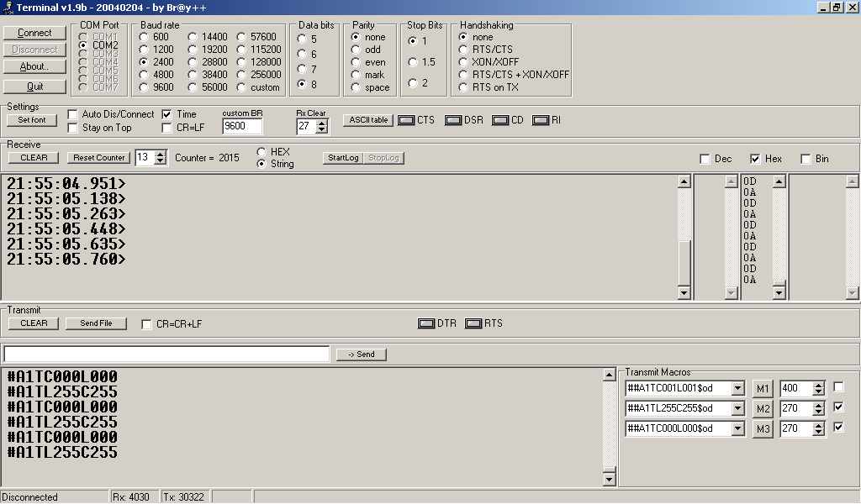Screen dimensions: 861x504
Task: Enable the Auto Dis/Connect checkbox
Action: [73, 114]
